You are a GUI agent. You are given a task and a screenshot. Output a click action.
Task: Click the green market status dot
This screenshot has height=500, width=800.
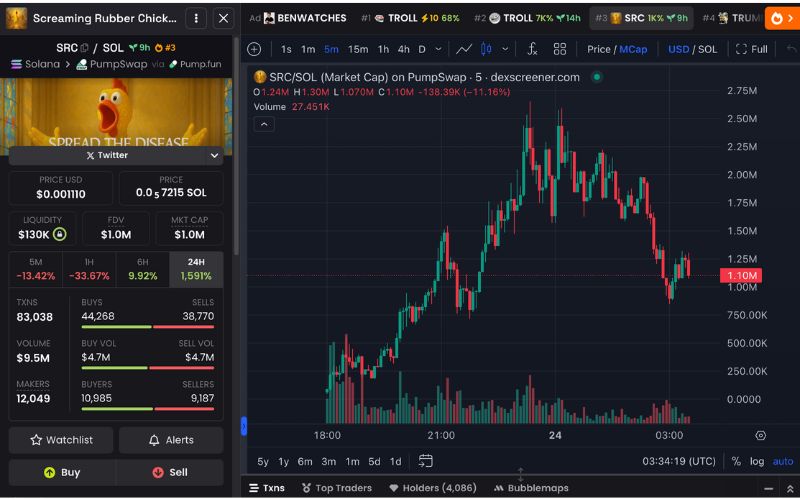(596, 78)
